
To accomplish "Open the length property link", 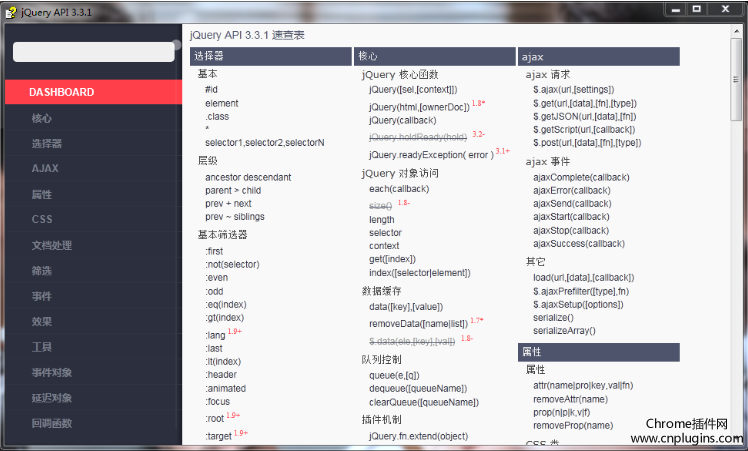I will point(382,220).
